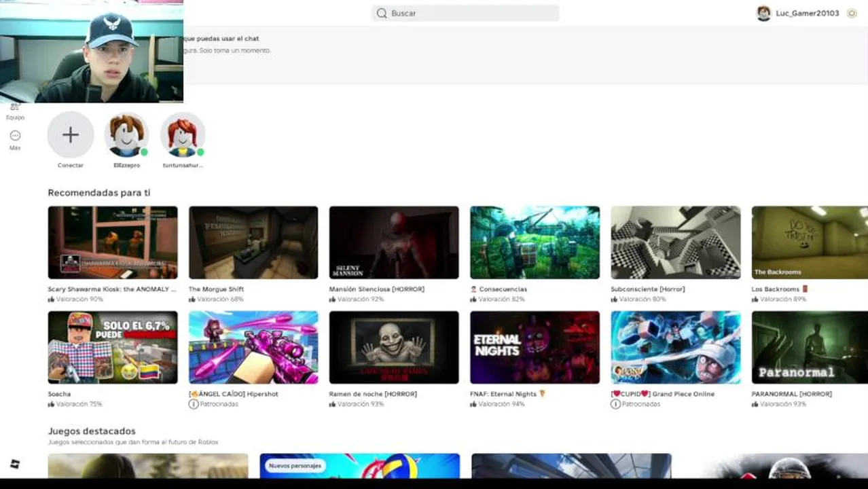The width and height of the screenshot is (868, 489).
Task: Open PARANORMAL [HORROR] game thumbnail
Action: (x=810, y=348)
